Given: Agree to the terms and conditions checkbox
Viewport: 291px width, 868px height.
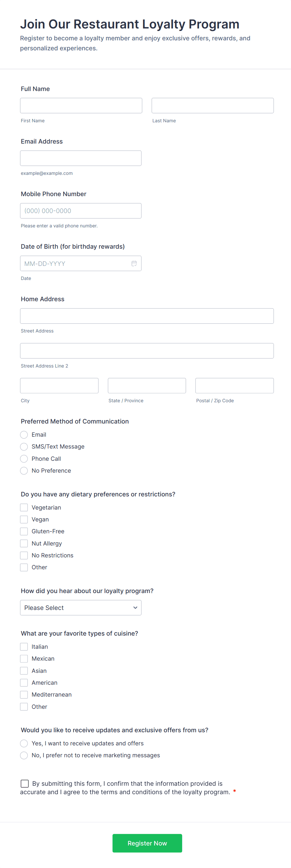Looking at the screenshot, I should 25,784.
